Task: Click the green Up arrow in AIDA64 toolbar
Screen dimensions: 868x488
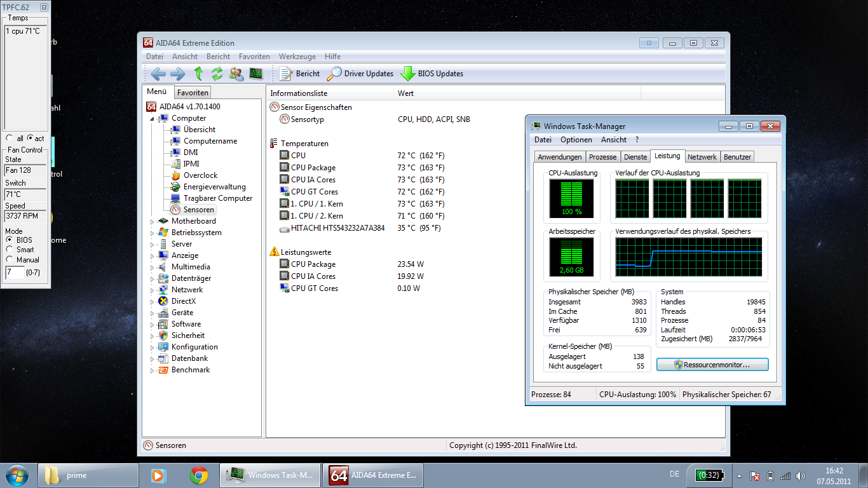Action: point(198,74)
